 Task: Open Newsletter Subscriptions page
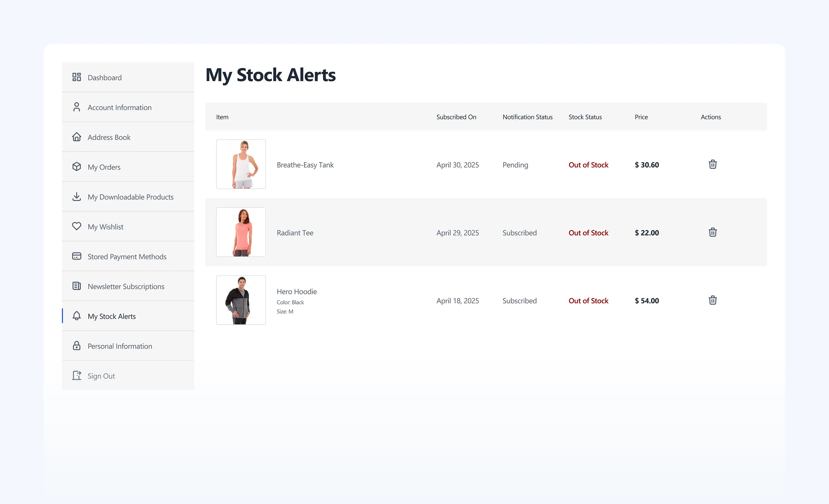coord(126,287)
